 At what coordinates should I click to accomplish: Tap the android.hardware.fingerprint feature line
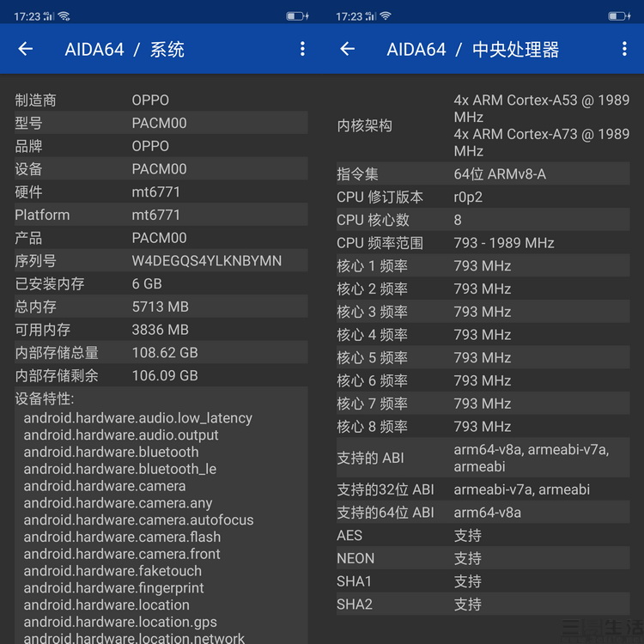pyautogui.click(x=113, y=588)
